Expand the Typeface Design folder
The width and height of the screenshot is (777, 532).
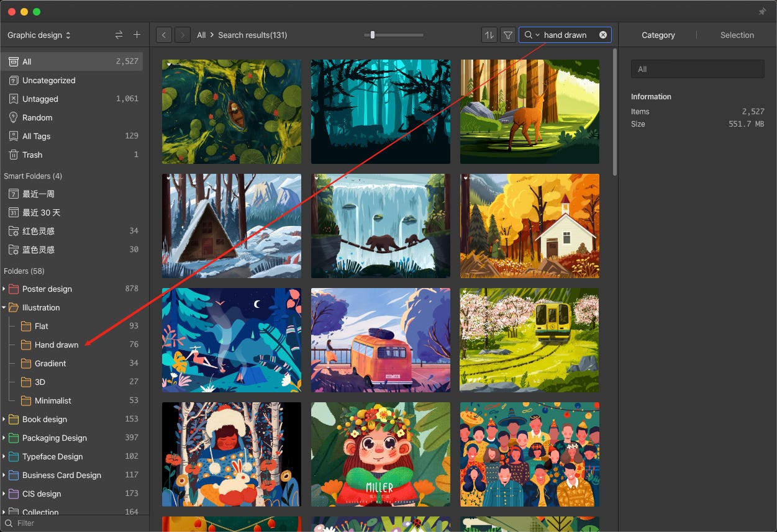point(4,456)
